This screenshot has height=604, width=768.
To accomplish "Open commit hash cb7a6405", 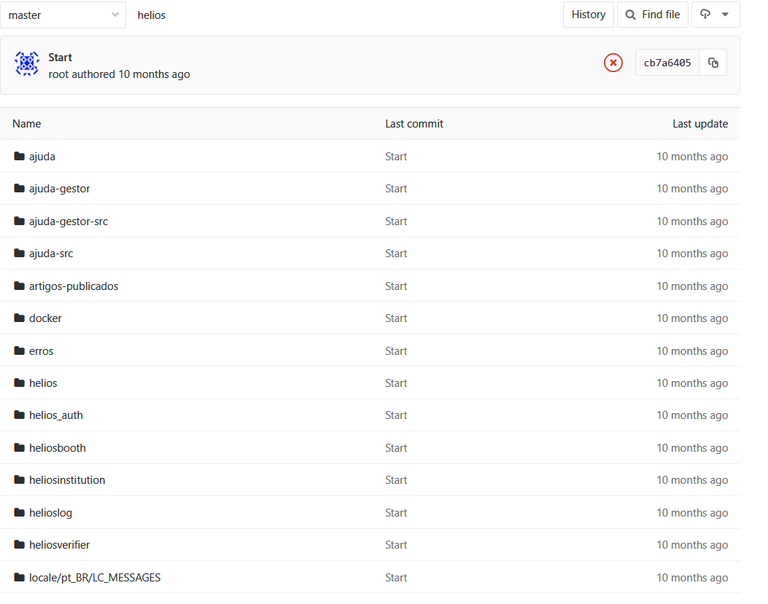I will (x=667, y=63).
